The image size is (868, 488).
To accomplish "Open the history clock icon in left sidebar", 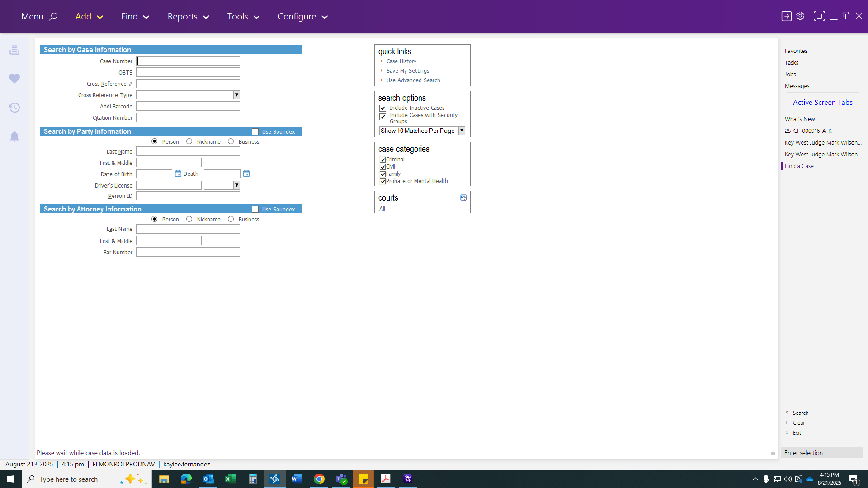I will click(14, 108).
